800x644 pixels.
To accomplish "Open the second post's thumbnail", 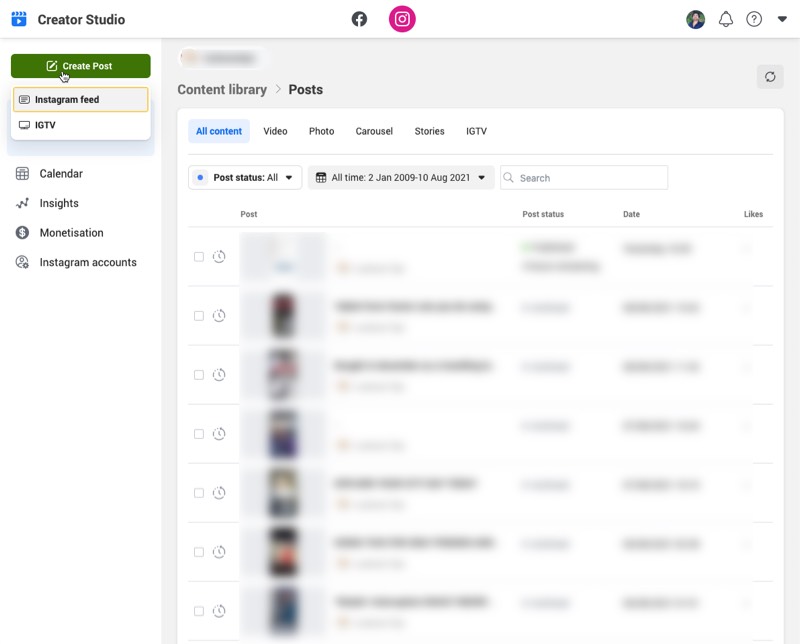I will tap(283, 315).
